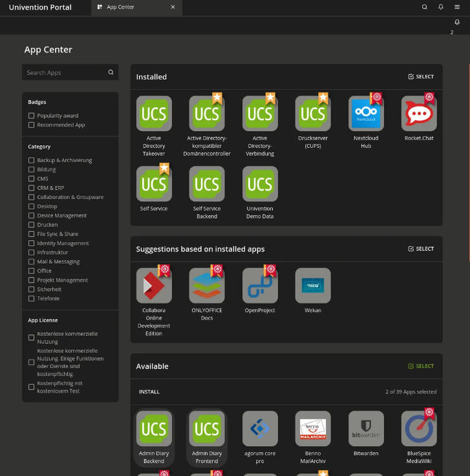Check the File Sync & Share category
Image resolution: width=470 pixels, height=476 pixels.
[x=31, y=234]
